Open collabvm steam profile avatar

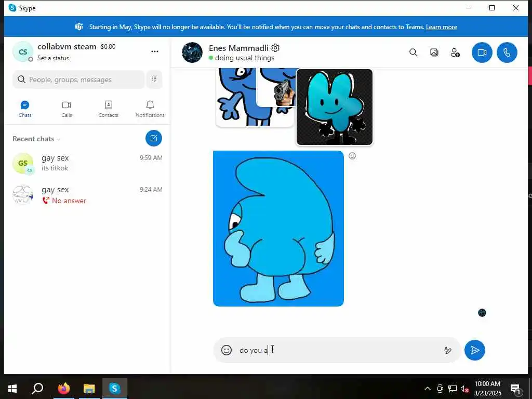tap(23, 51)
